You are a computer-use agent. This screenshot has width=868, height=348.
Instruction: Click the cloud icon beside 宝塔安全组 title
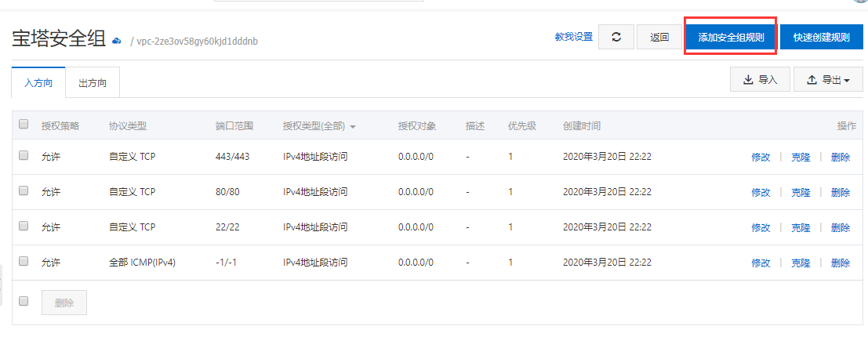(x=117, y=40)
